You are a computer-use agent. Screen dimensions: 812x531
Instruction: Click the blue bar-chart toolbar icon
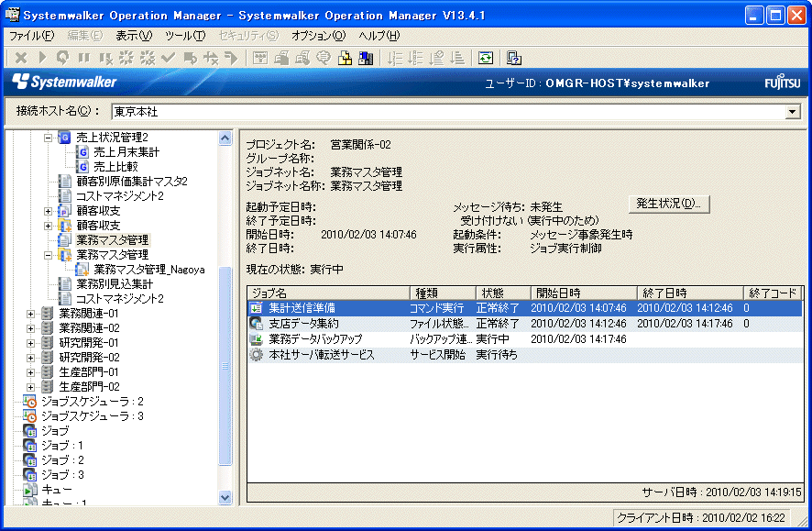coord(366,58)
